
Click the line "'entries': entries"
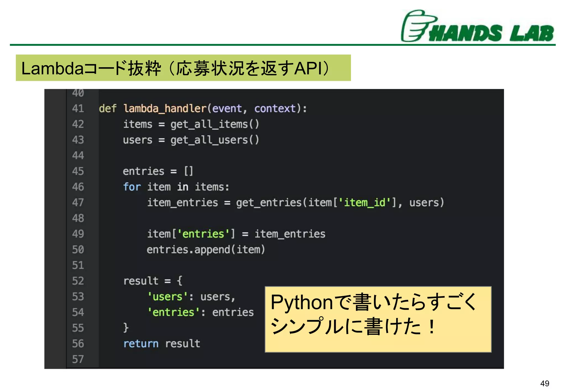(200, 312)
